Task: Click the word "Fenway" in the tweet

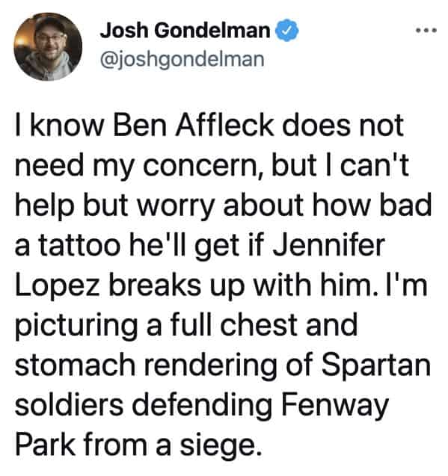Action: (x=334, y=406)
